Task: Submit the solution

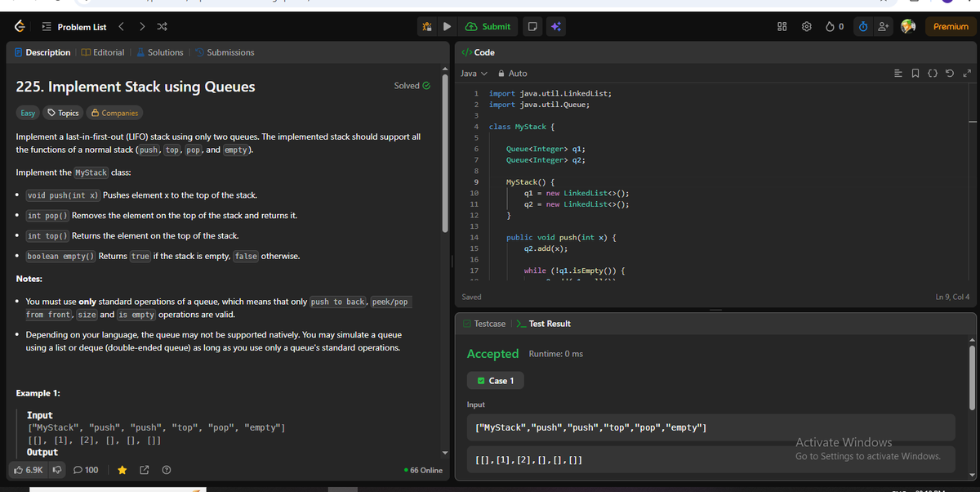Action: point(488,27)
